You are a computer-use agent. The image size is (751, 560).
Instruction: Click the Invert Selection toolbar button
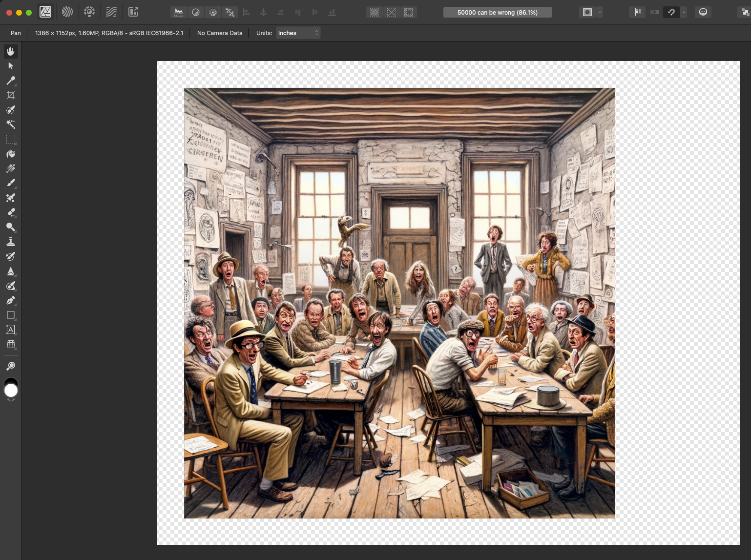(x=409, y=12)
